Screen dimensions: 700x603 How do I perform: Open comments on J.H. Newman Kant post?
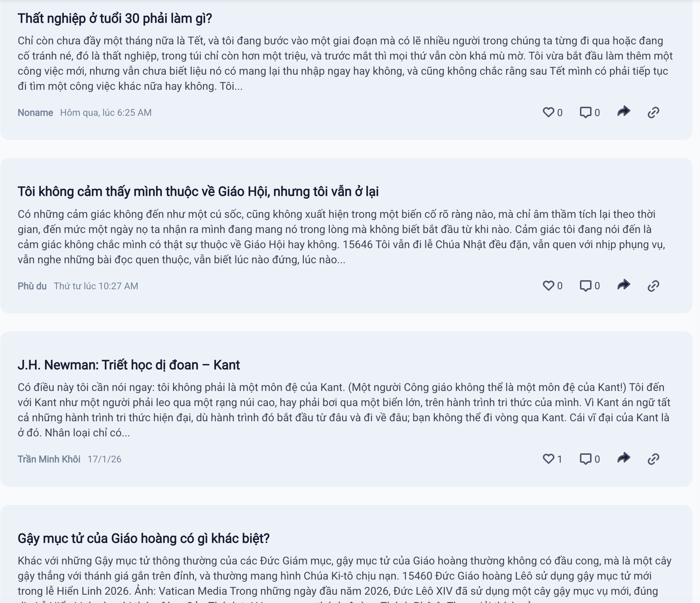point(585,459)
